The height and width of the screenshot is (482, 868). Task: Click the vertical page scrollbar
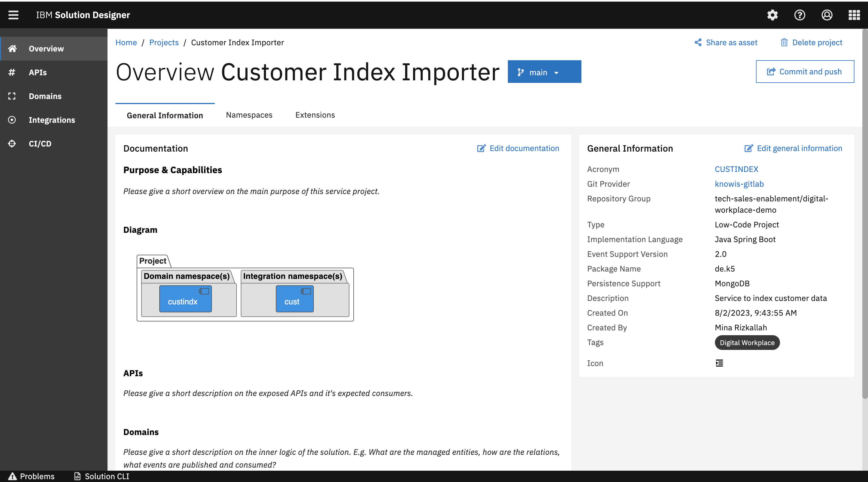(x=865, y=216)
